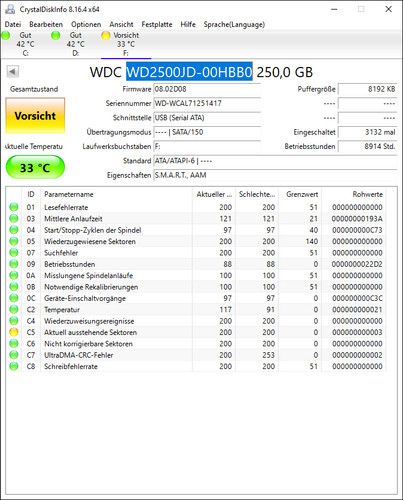Viewport: 403px width, 500px height.
Task: Click the yellow Vorsicht health status button
Action: (x=35, y=116)
